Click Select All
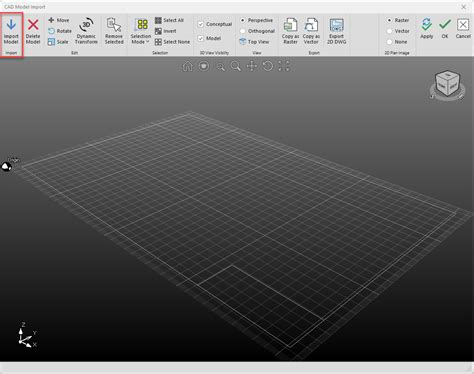 pos(169,20)
